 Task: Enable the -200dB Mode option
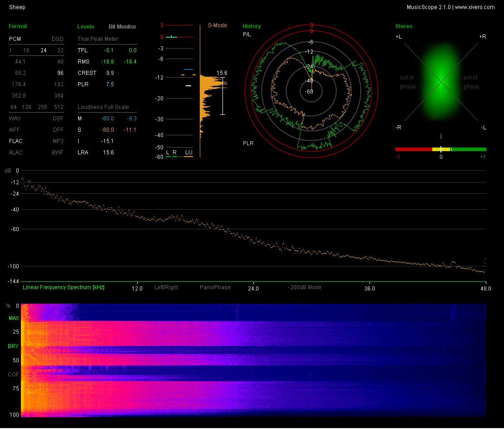pos(305,287)
